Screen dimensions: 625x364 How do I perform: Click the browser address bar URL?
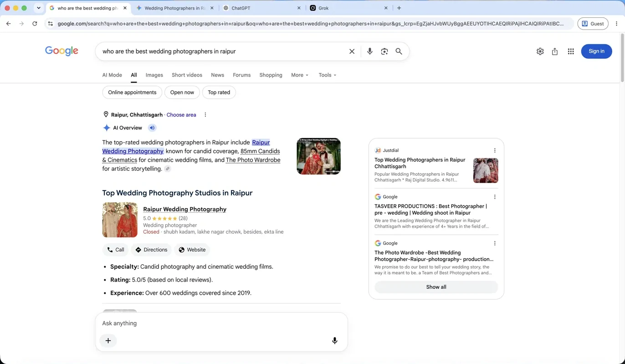(x=311, y=24)
